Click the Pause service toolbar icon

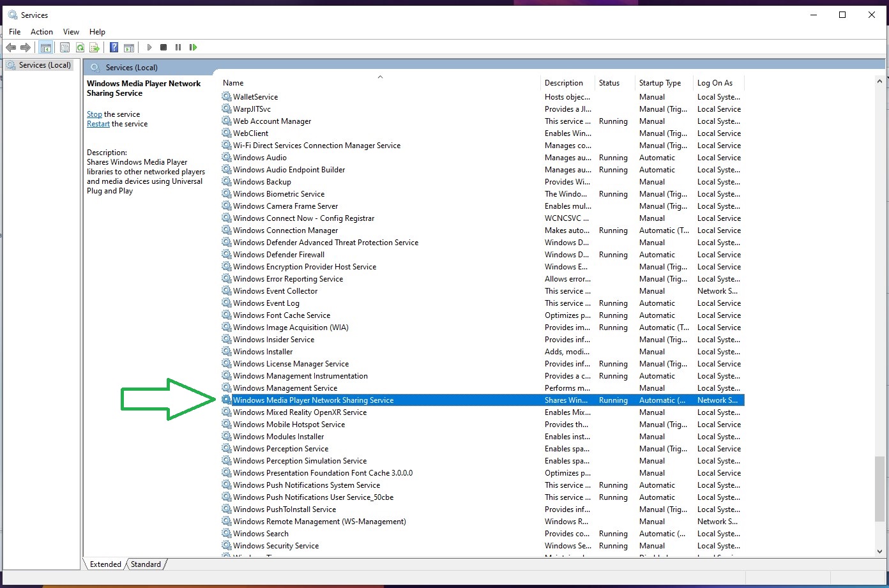click(178, 47)
